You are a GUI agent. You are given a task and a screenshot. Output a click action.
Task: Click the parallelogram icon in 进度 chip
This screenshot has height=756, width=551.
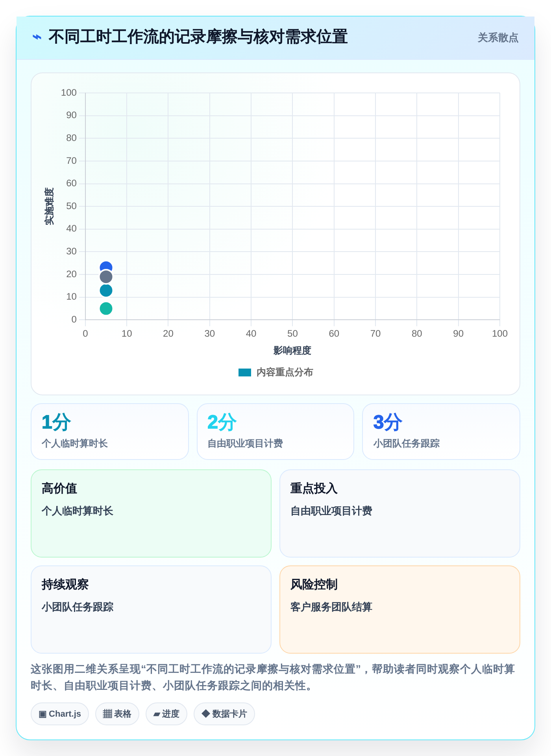tap(157, 714)
